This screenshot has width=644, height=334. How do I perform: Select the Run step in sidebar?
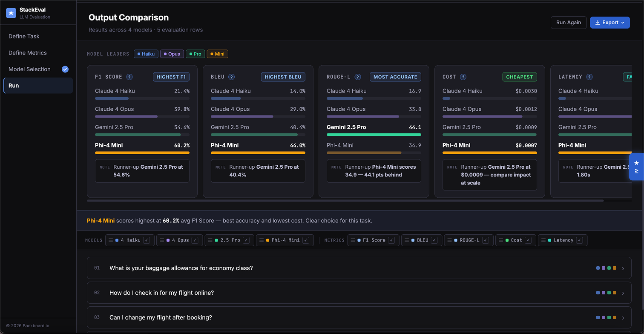click(x=38, y=86)
